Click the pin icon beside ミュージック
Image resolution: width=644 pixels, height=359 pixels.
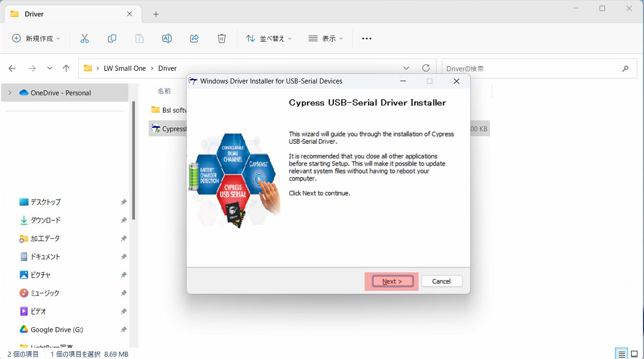(x=123, y=293)
